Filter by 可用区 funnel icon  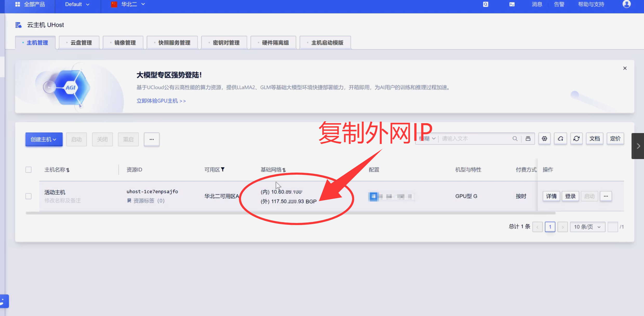223,169
